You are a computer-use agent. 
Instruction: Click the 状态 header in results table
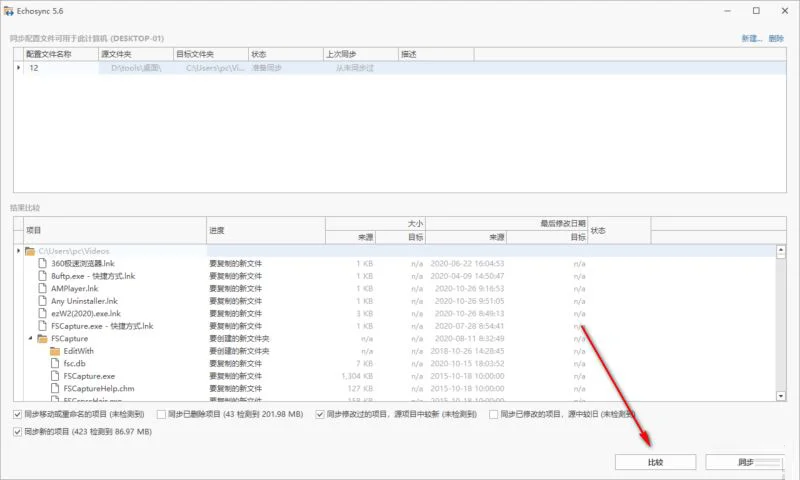pyautogui.click(x=619, y=230)
